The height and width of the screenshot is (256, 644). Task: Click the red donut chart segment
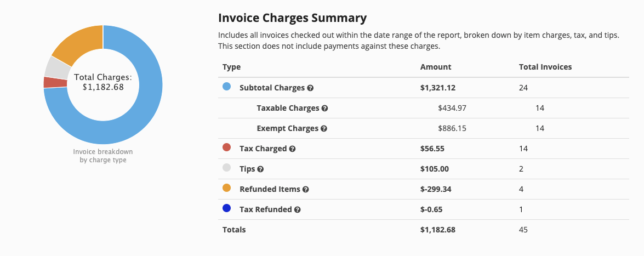click(55, 82)
